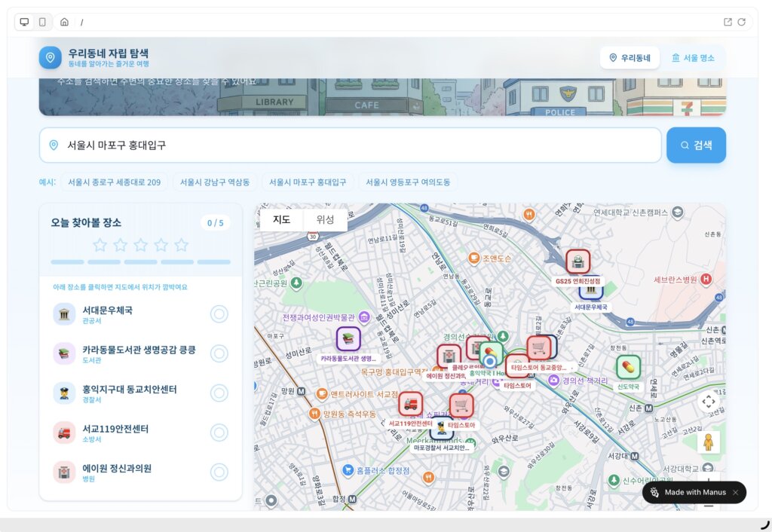Choose example address 서울시 강남구 역삼동
772x532 pixels.
(x=214, y=182)
